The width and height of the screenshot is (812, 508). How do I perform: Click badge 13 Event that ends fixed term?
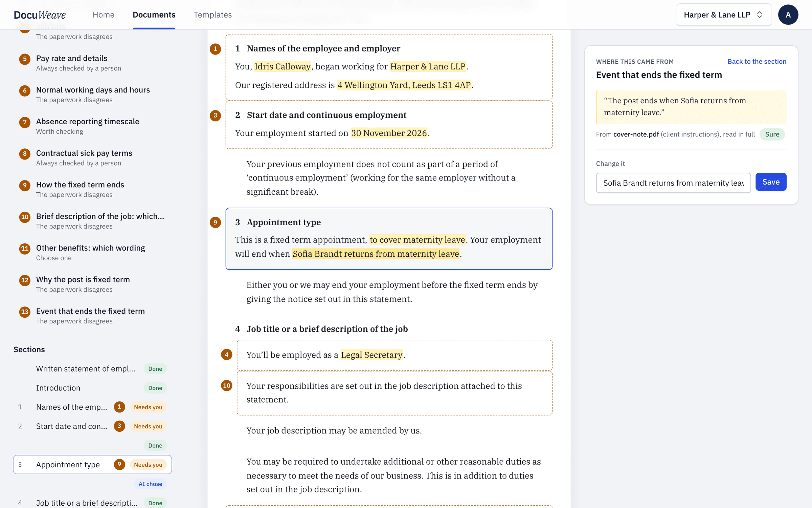pyautogui.click(x=25, y=312)
